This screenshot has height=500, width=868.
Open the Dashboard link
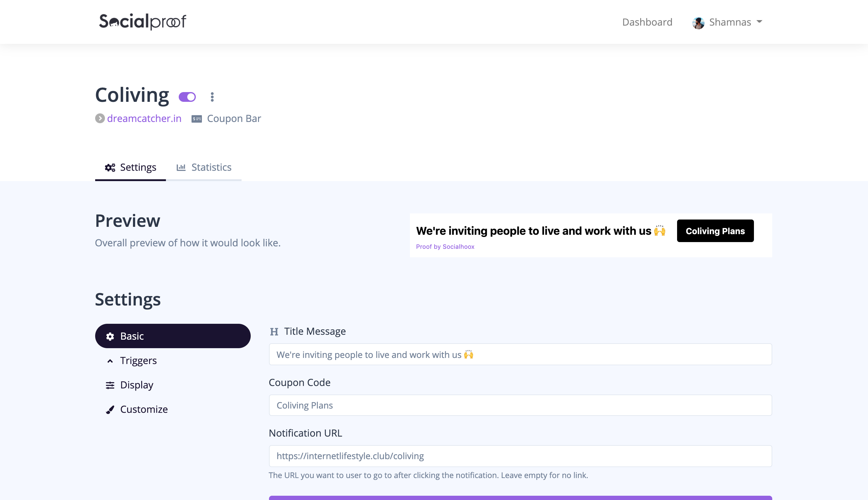click(647, 22)
